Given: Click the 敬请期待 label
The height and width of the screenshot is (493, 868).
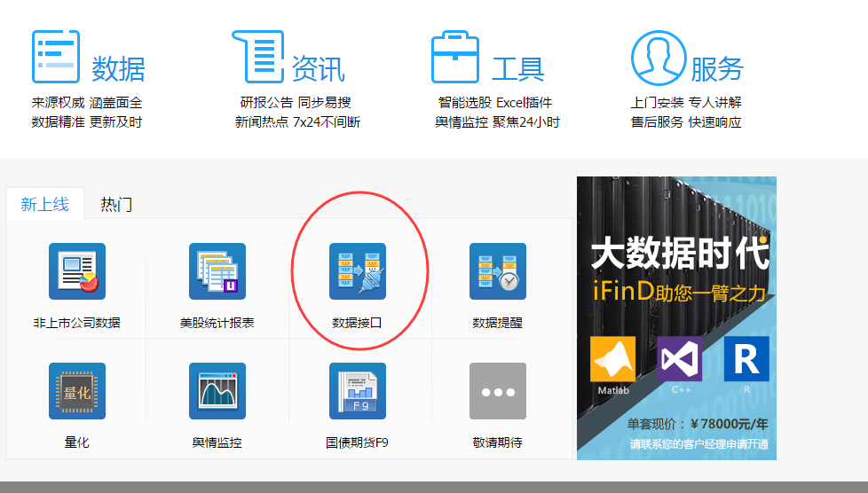Looking at the screenshot, I should click(498, 442).
